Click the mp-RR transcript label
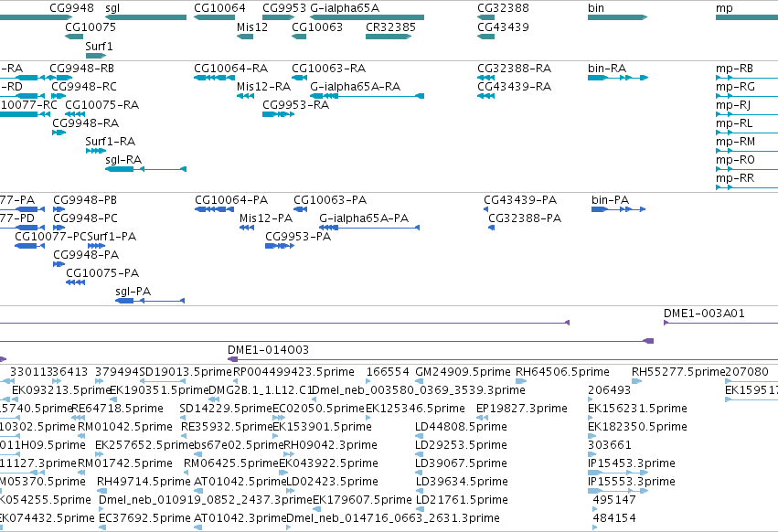Screen dimensions: 778x532 pos(735,178)
